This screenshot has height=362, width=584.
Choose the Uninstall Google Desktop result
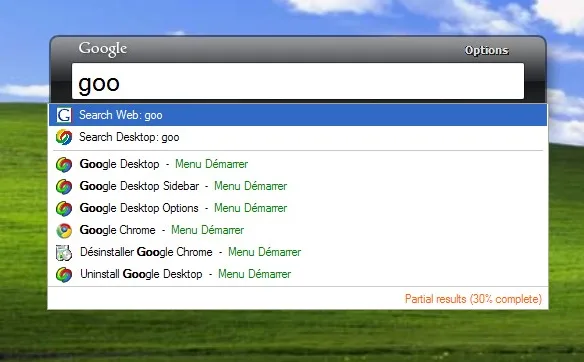[x=298, y=274]
